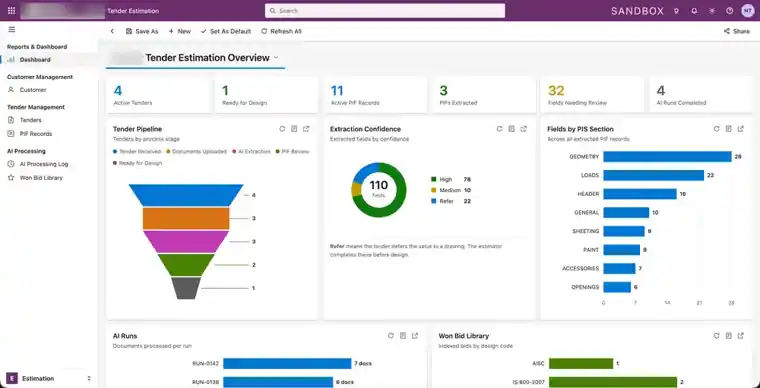Open Customer in the sidebar
Image resolution: width=760 pixels, height=388 pixels.
click(x=48, y=90)
